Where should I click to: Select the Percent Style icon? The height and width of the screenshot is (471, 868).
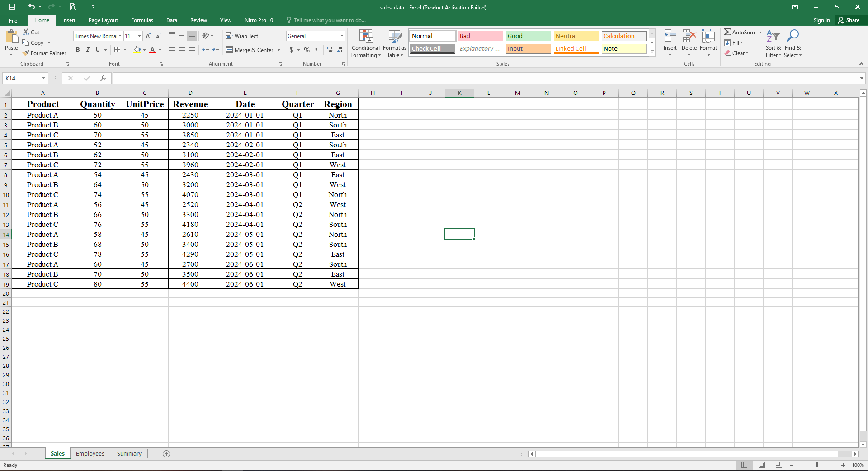tap(307, 50)
